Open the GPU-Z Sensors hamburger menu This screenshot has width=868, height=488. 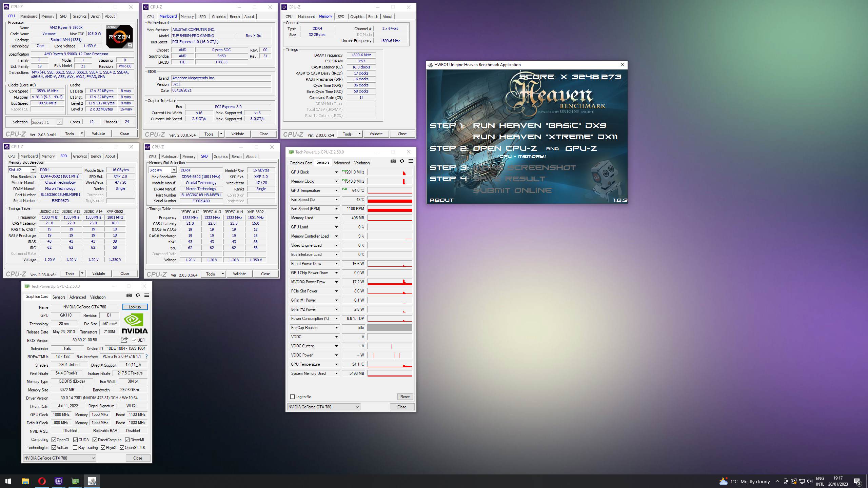point(411,161)
